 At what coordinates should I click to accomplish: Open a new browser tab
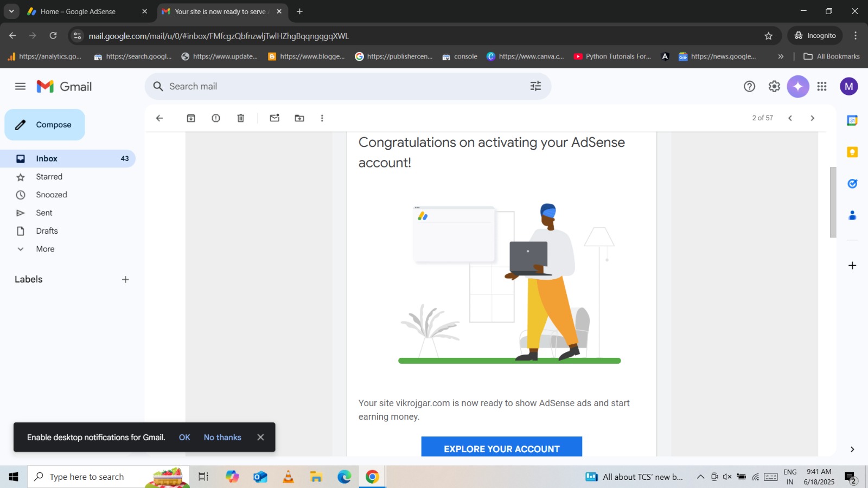[299, 11]
